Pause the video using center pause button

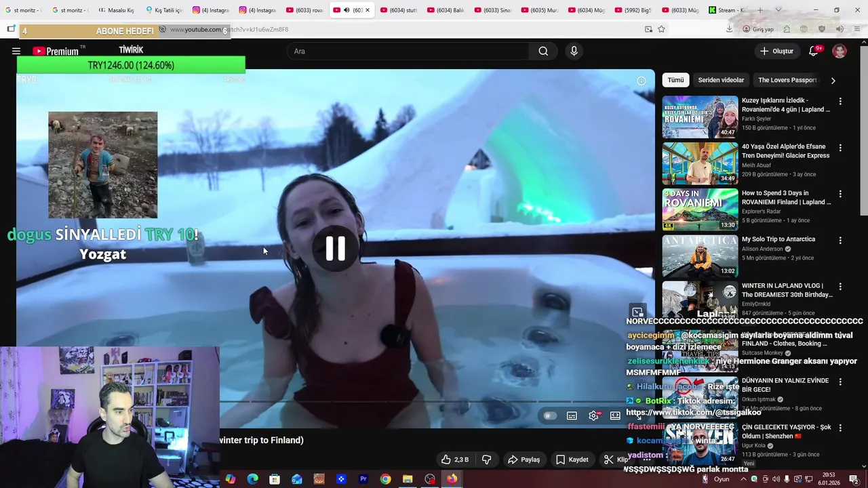click(x=336, y=249)
